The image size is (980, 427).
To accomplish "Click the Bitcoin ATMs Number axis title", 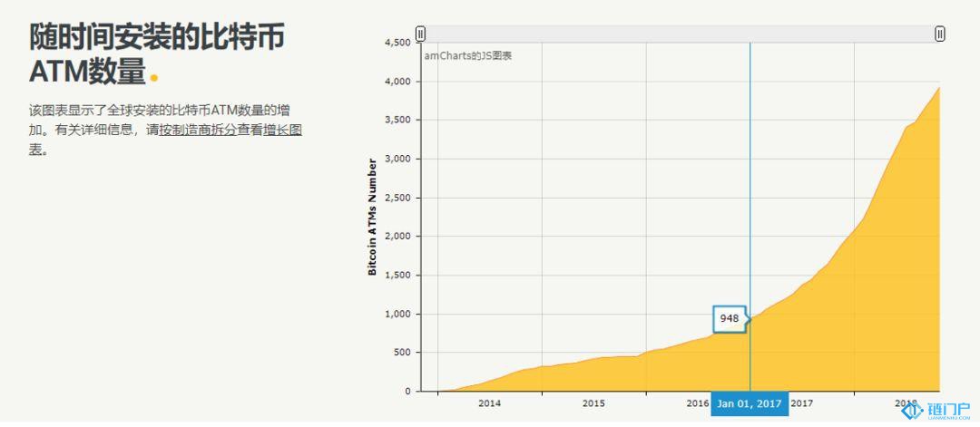I will 372,217.
